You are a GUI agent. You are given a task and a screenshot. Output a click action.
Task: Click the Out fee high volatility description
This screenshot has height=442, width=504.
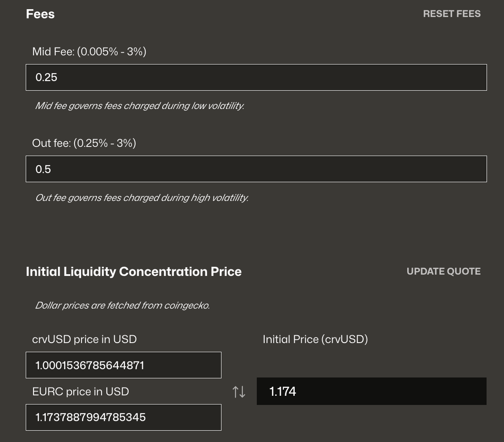point(142,198)
